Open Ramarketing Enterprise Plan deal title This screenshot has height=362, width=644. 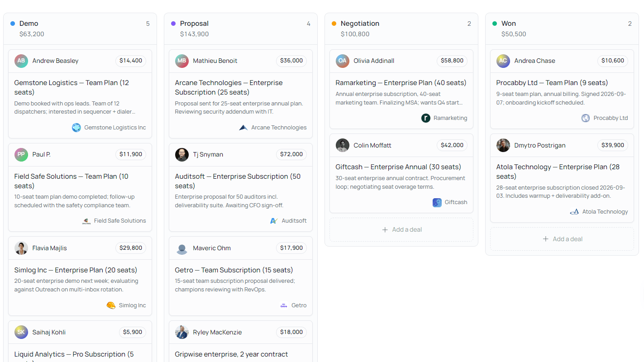tap(401, 83)
